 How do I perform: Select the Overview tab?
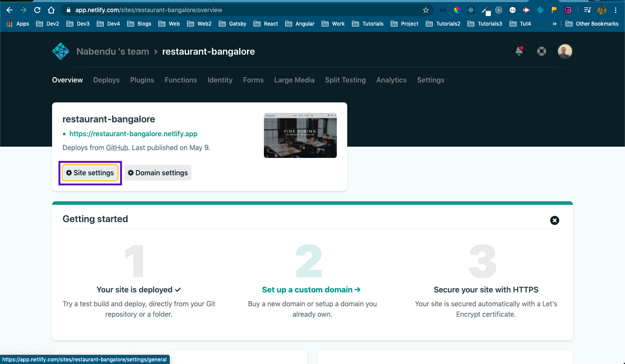coord(67,80)
